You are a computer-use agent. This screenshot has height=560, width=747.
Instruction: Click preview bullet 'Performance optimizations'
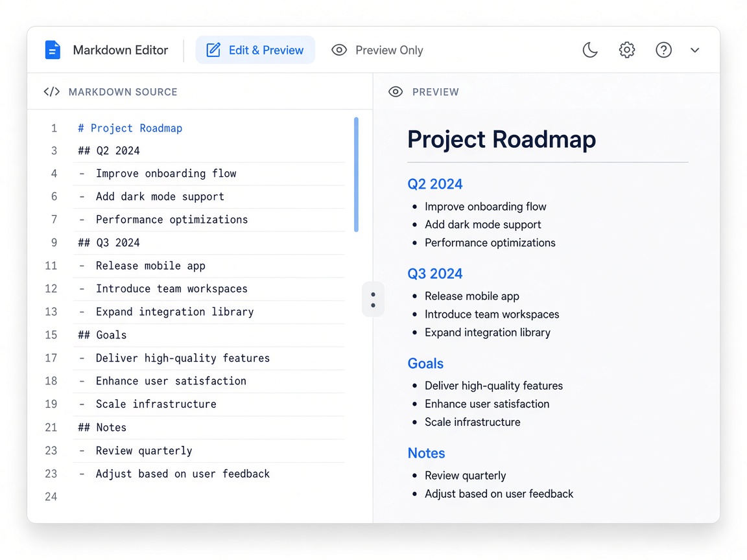(490, 243)
